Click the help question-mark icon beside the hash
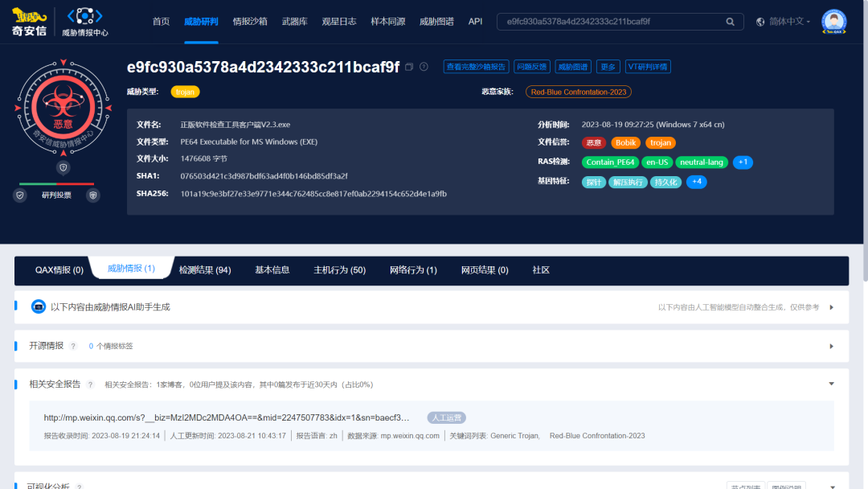The width and height of the screenshot is (868, 489). click(x=423, y=68)
